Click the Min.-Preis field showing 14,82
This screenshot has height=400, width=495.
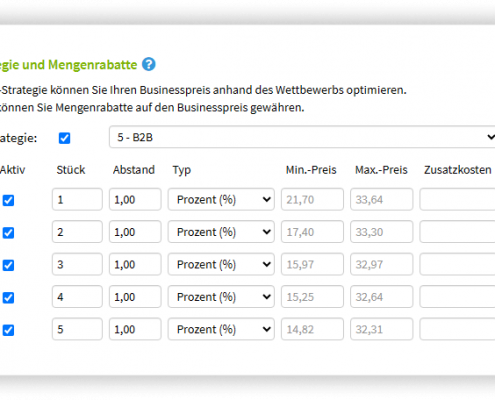[x=312, y=329]
